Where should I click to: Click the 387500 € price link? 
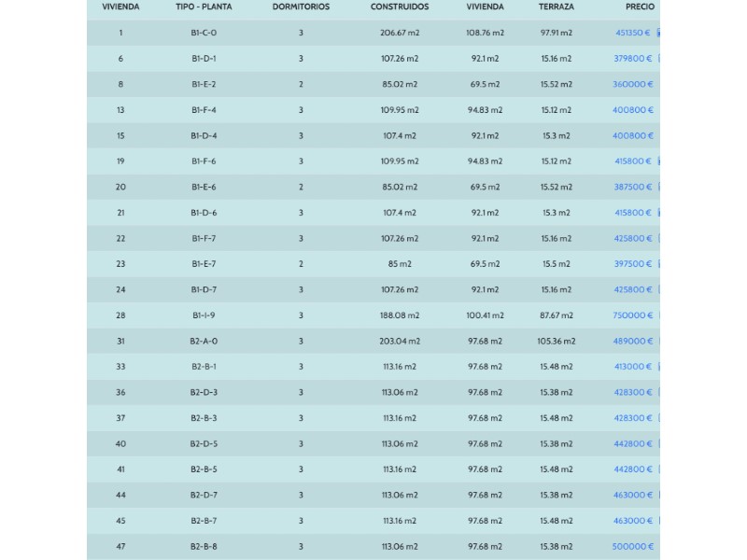(x=632, y=187)
